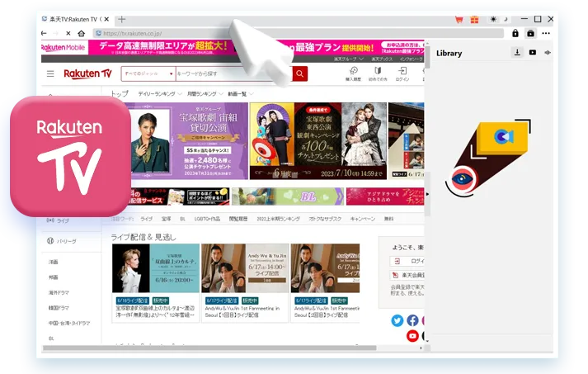Screen dimensions: 588x374
Task: Click the 宝塚 keyword link
Action: (x=166, y=219)
